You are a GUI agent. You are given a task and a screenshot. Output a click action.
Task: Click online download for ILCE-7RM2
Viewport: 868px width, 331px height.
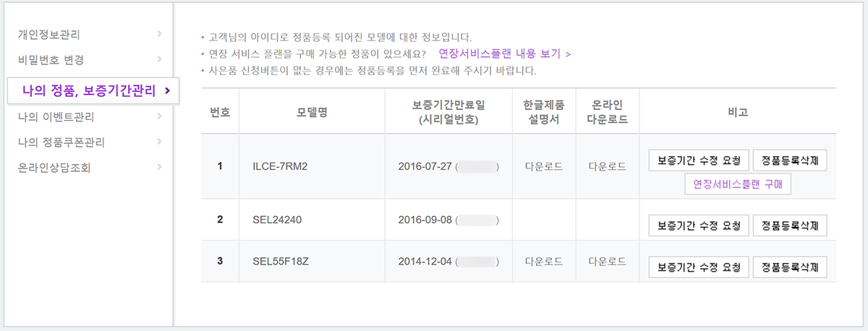click(608, 166)
